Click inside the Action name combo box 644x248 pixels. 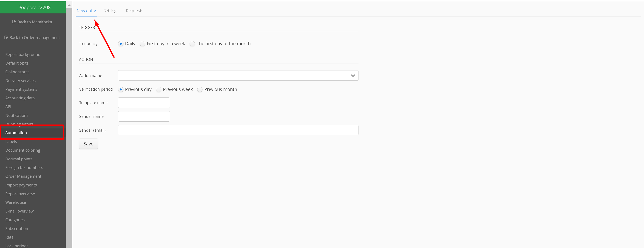(x=233, y=76)
